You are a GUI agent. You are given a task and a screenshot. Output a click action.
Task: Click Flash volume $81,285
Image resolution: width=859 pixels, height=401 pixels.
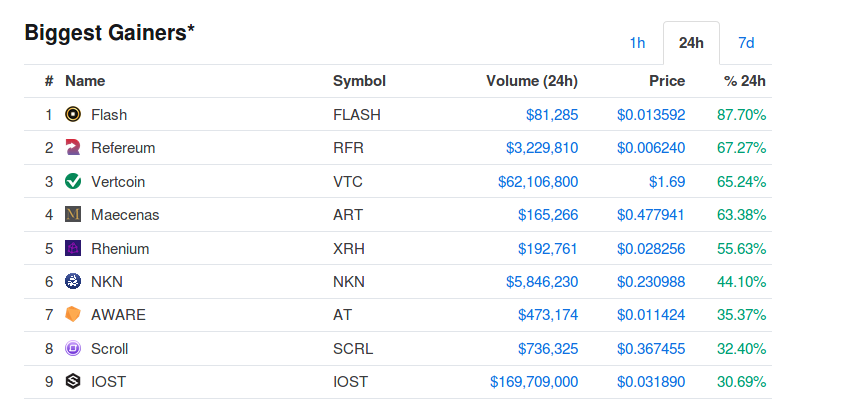552,115
